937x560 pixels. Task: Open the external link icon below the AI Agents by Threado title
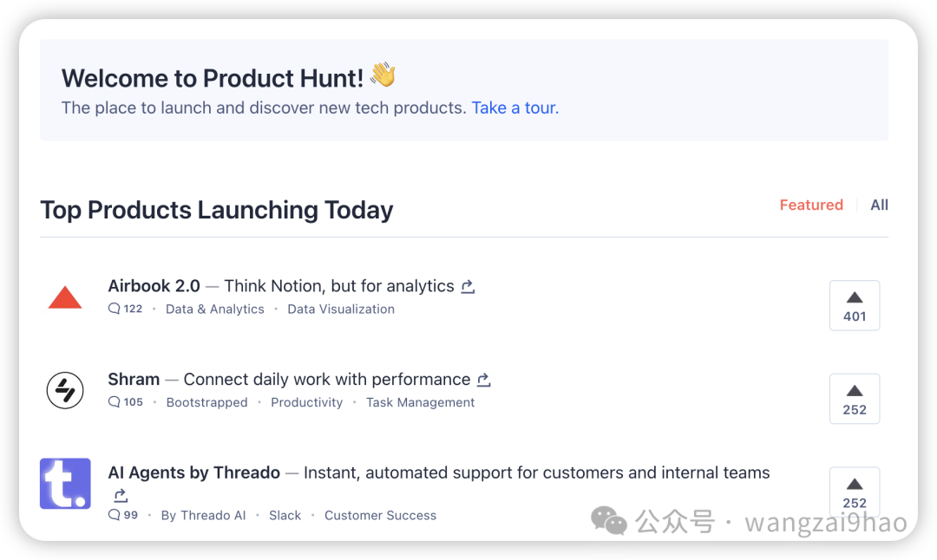point(121,495)
